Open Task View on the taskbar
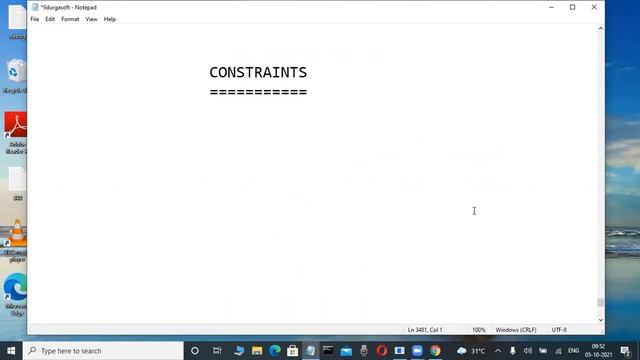 coord(217,351)
